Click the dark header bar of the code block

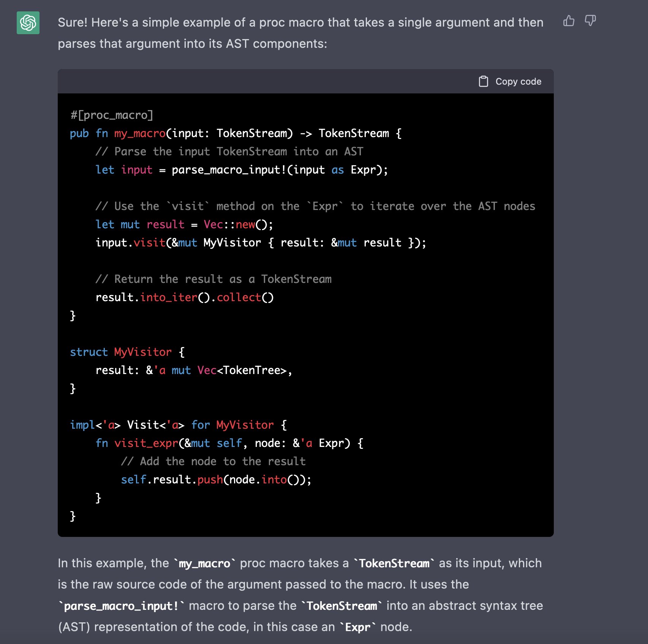click(x=266, y=82)
